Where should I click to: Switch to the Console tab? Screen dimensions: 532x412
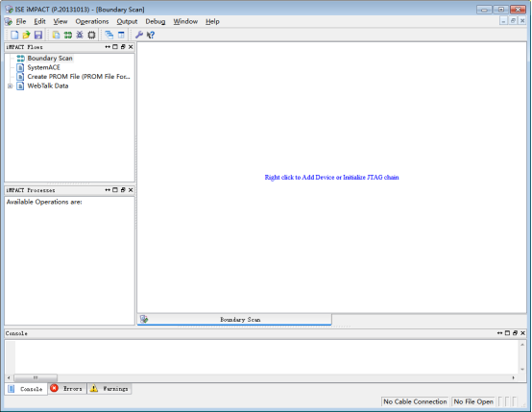(26, 389)
